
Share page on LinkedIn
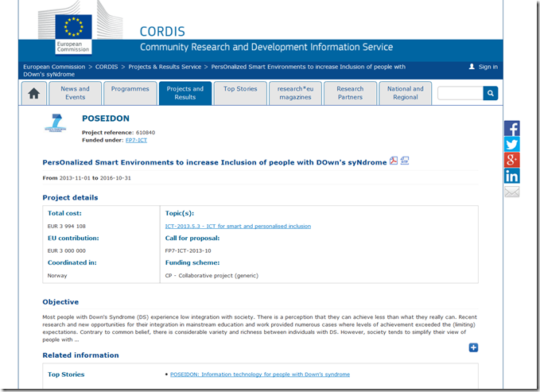coord(511,176)
